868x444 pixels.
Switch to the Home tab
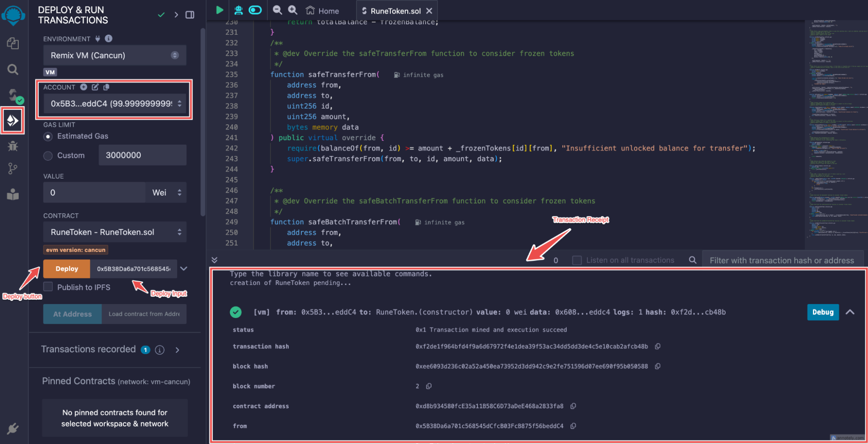coord(323,11)
